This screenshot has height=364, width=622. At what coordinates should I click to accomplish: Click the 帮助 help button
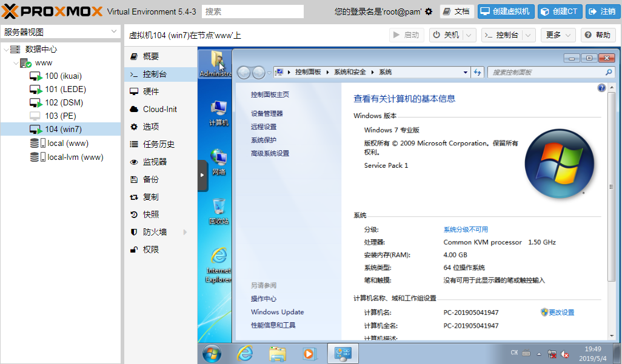click(598, 35)
